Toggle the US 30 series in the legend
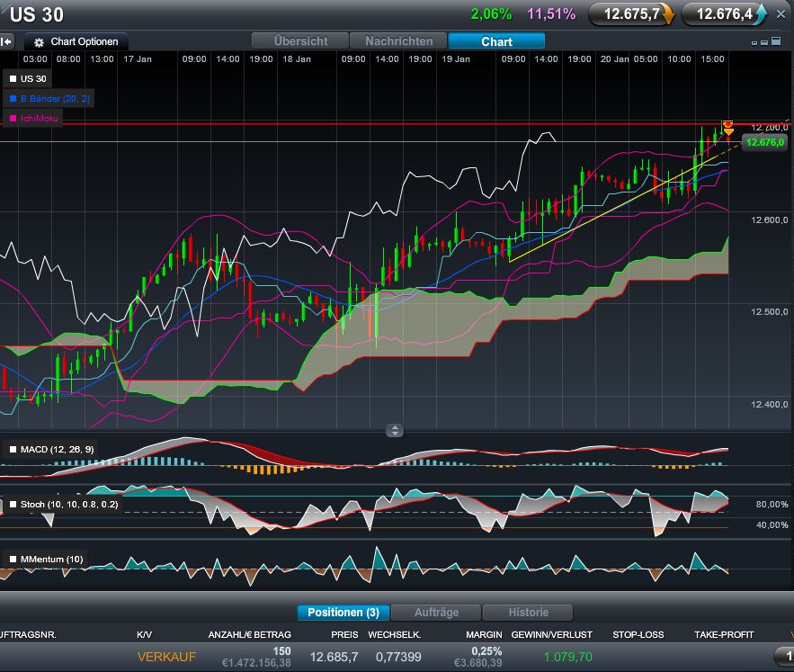 coord(27,78)
